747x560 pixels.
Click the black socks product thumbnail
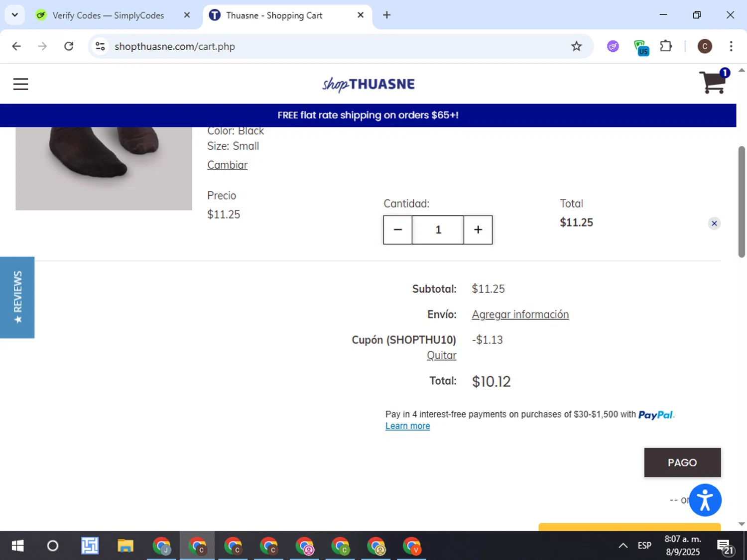[x=104, y=168]
